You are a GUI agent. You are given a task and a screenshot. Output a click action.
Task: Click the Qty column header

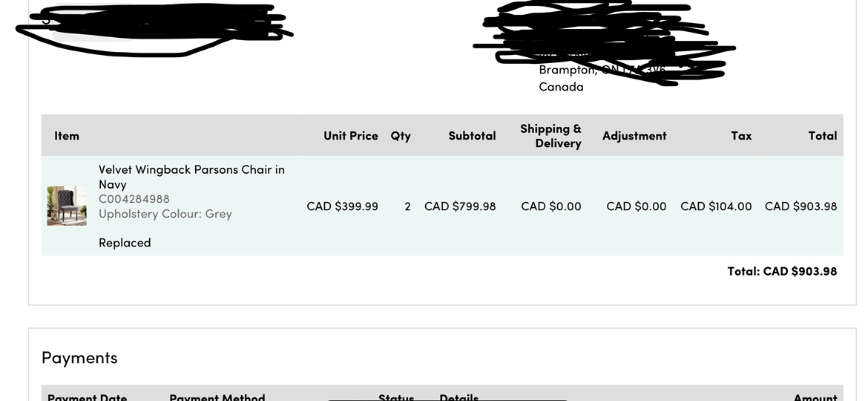tap(401, 136)
